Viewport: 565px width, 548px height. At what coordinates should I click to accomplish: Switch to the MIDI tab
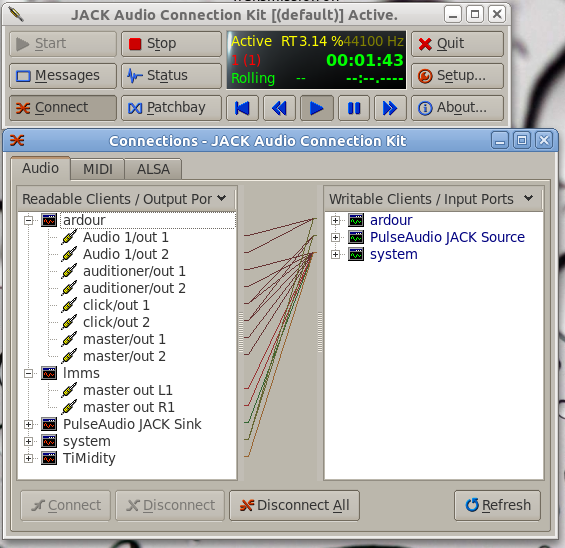tap(98, 169)
